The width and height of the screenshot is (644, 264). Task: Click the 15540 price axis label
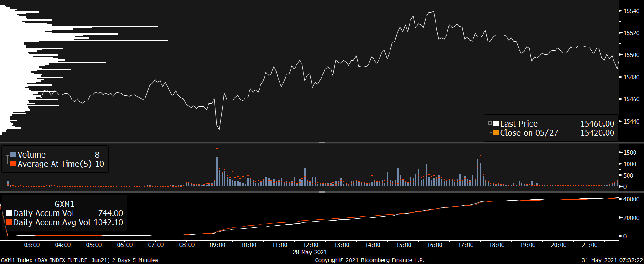coord(631,11)
